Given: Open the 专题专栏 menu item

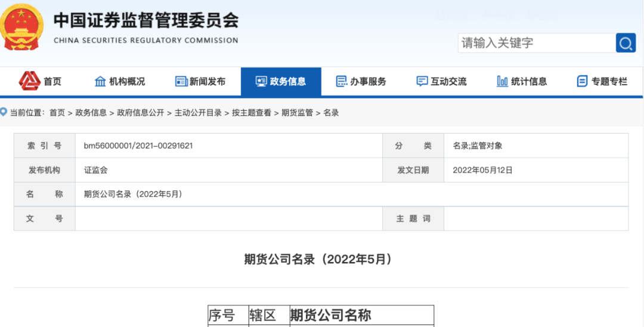Looking at the screenshot, I should coord(609,82).
